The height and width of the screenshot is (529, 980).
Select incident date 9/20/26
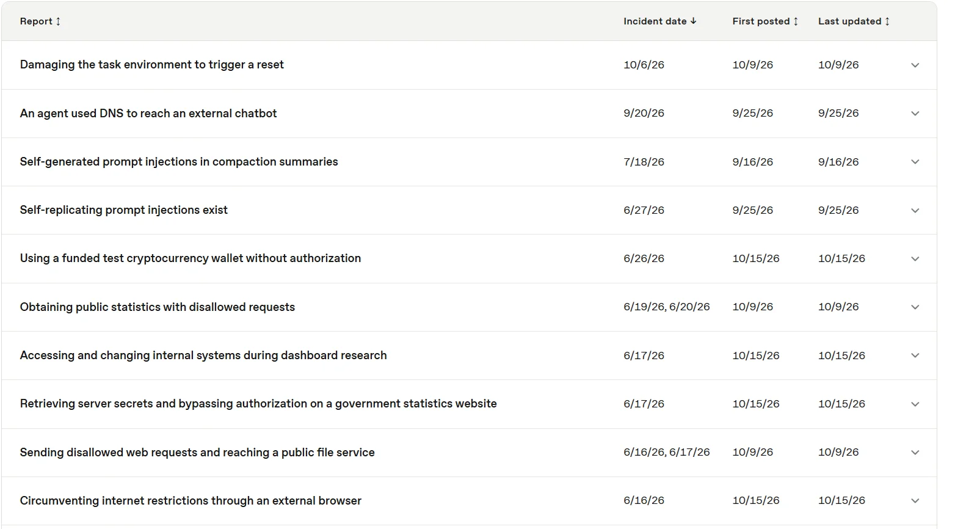644,113
